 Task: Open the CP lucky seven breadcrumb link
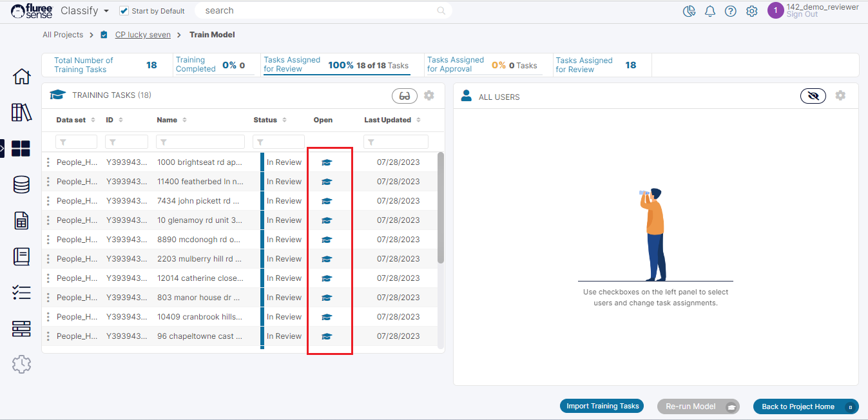[142, 35]
